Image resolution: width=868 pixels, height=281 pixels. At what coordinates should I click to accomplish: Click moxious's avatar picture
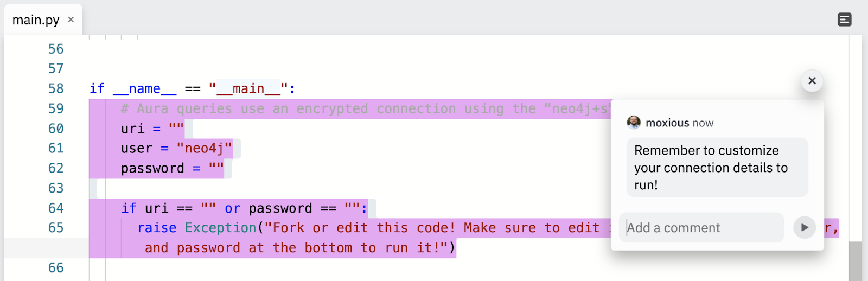pyautogui.click(x=633, y=123)
